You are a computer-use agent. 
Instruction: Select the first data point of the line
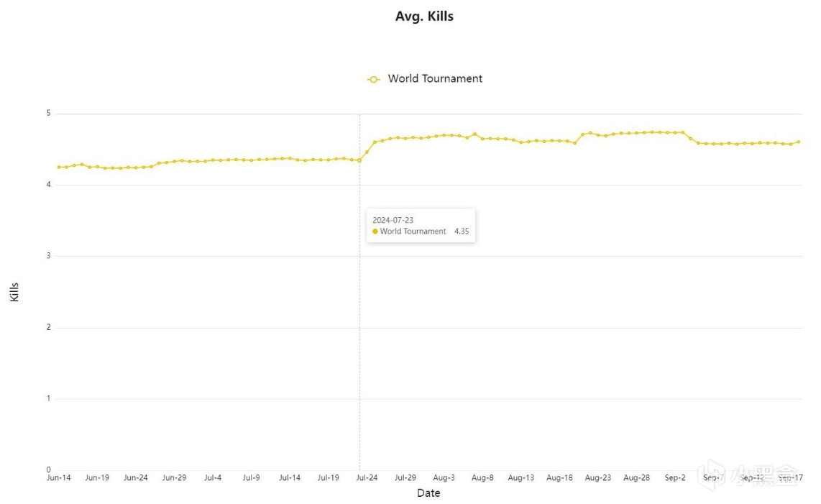(x=59, y=167)
